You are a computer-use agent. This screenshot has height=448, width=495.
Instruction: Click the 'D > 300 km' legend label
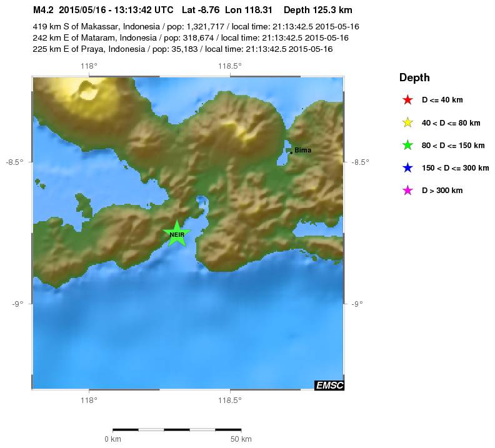(442, 191)
